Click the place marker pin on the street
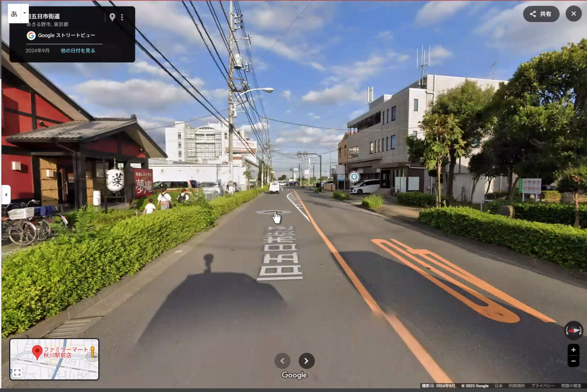This screenshot has height=392, width=587. point(354,177)
